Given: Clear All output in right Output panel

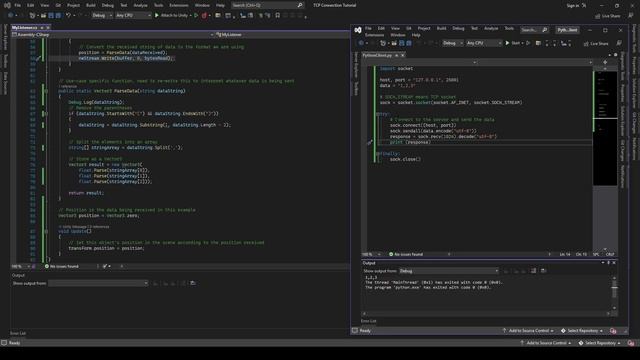Looking at the screenshot, I should (533, 271).
